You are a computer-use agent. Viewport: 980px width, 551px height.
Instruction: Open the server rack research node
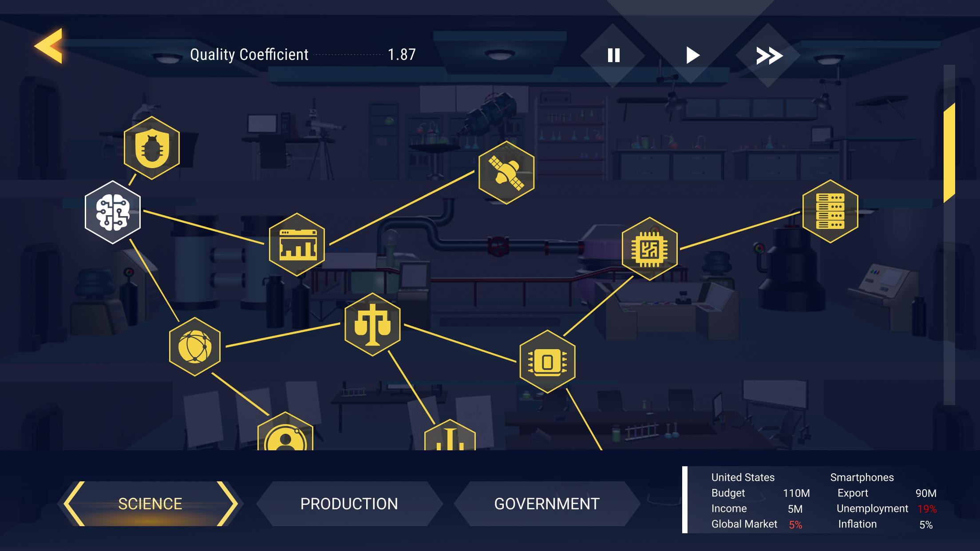click(830, 211)
